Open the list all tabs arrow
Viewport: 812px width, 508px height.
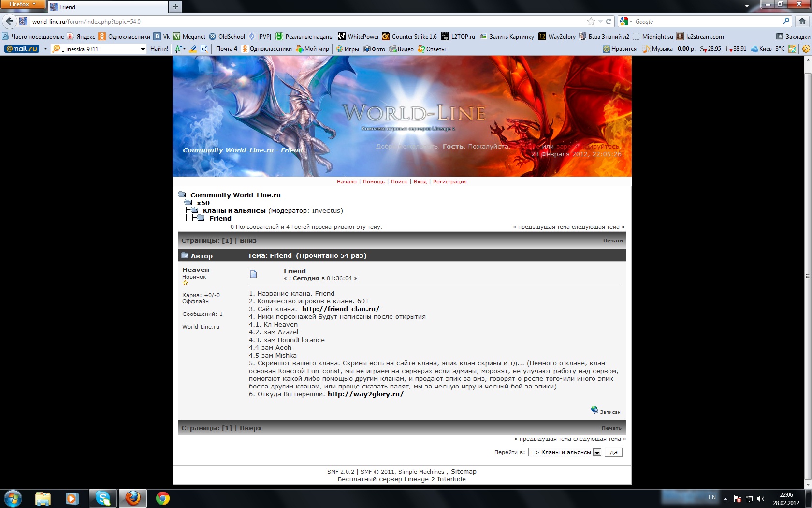pyautogui.click(x=747, y=6)
